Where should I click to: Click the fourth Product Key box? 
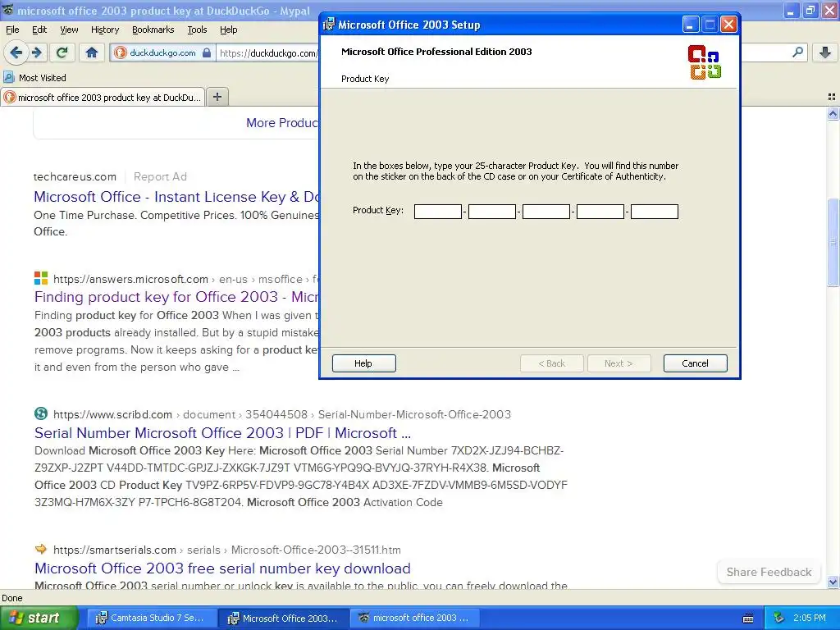[600, 212]
